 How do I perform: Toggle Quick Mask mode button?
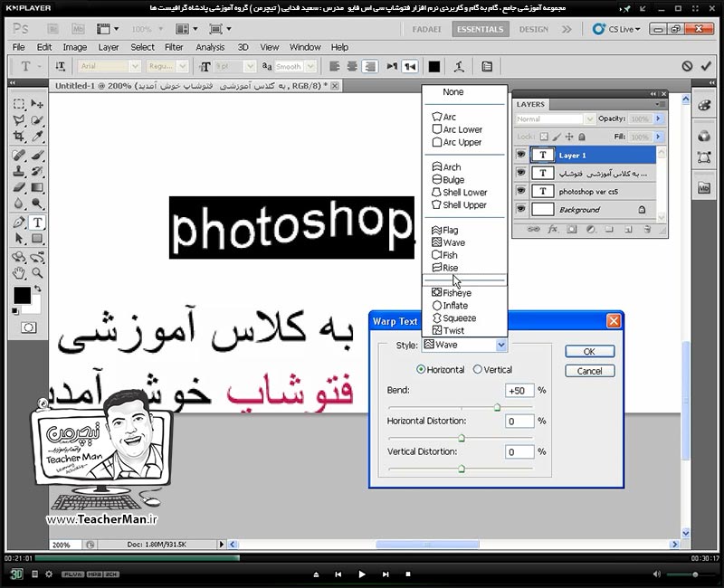click(x=29, y=327)
